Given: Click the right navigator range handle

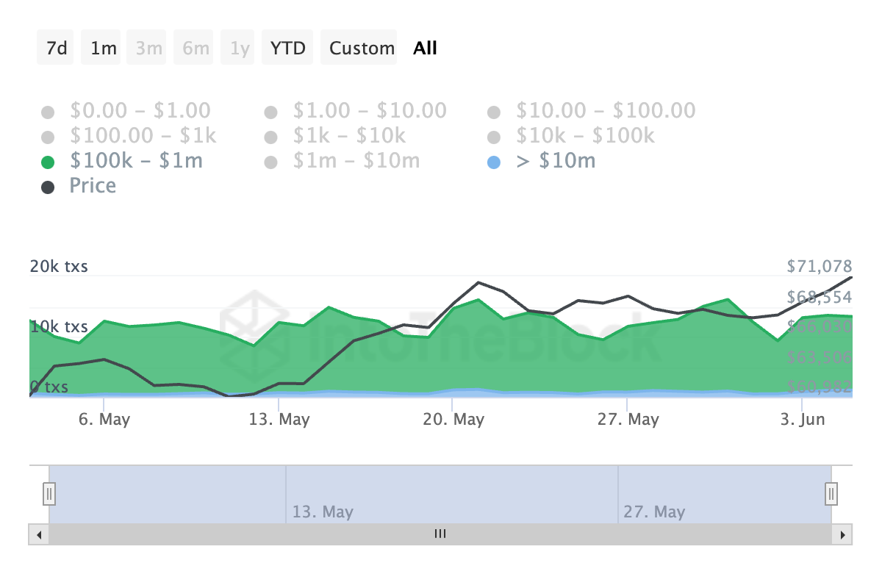Looking at the screenshot, I should [x=831, y=492].
